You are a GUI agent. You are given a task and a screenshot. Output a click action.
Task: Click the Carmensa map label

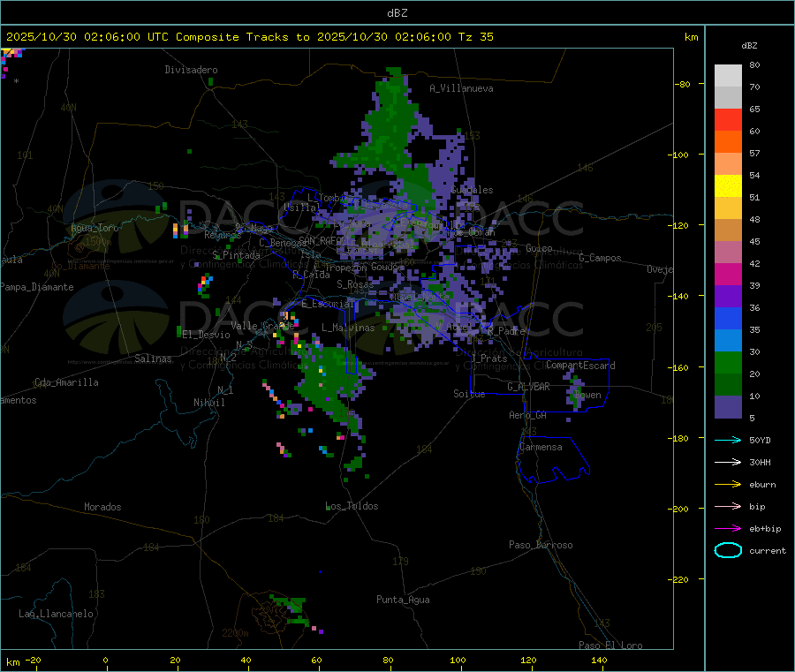pyautogui.click(x=541, y=447)
